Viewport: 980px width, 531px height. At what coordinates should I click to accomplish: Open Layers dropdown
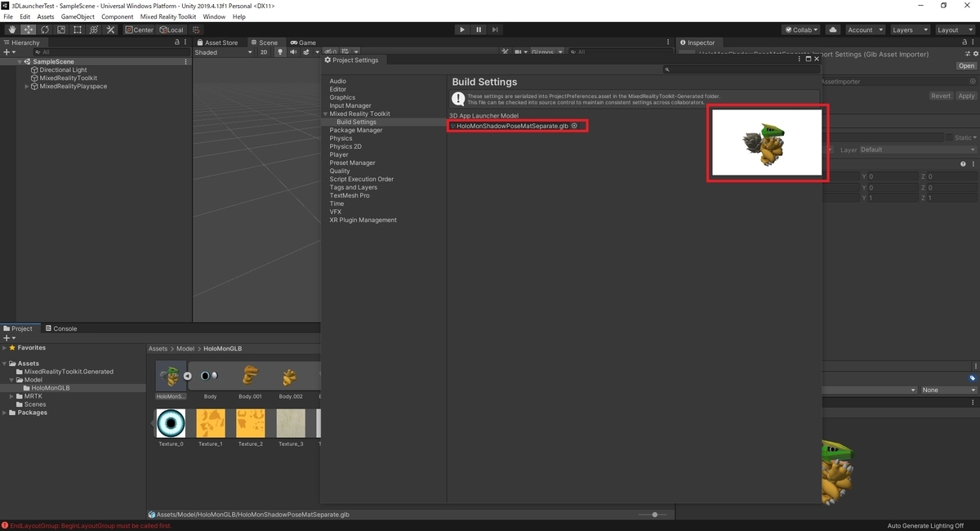(909, 29)
